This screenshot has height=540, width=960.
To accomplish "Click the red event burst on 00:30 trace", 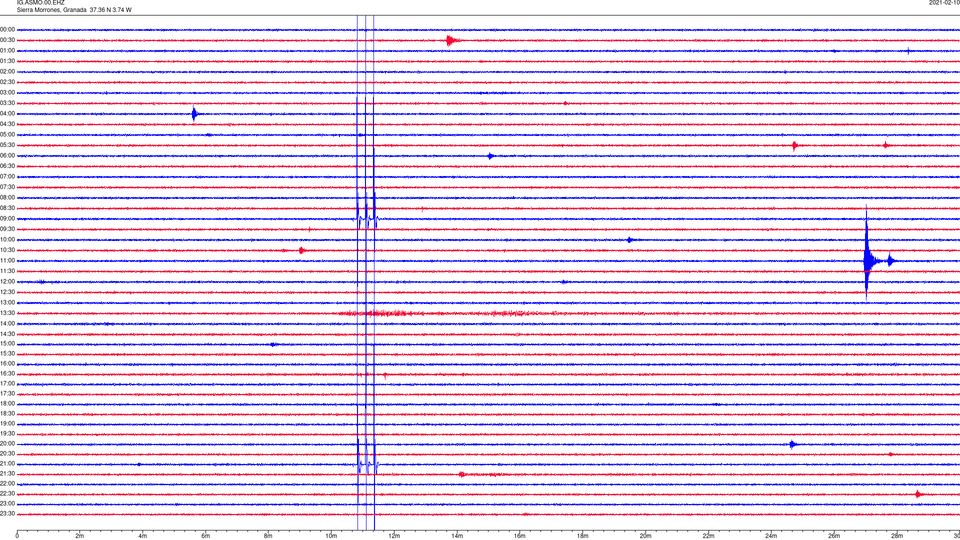I will [453, 41].
